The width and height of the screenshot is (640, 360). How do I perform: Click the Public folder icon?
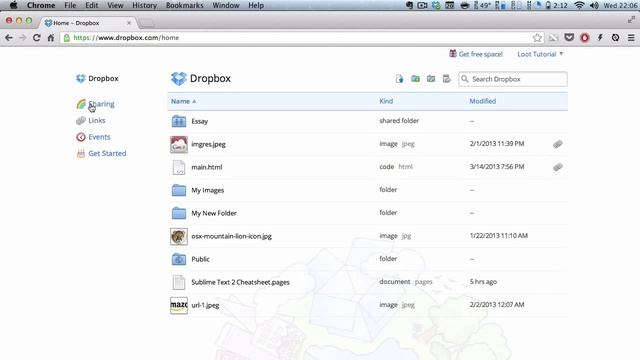point(179,259)
